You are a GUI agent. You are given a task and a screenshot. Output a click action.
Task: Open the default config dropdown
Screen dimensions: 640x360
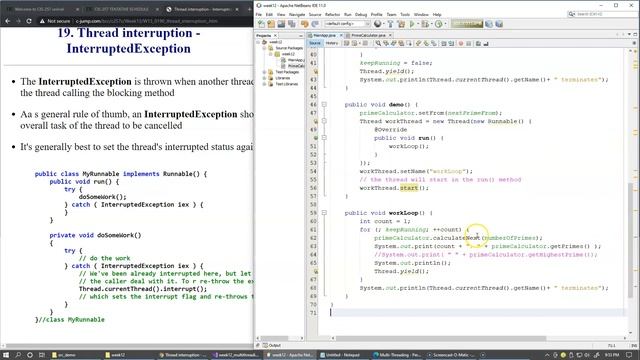click(x=347, y=24)
